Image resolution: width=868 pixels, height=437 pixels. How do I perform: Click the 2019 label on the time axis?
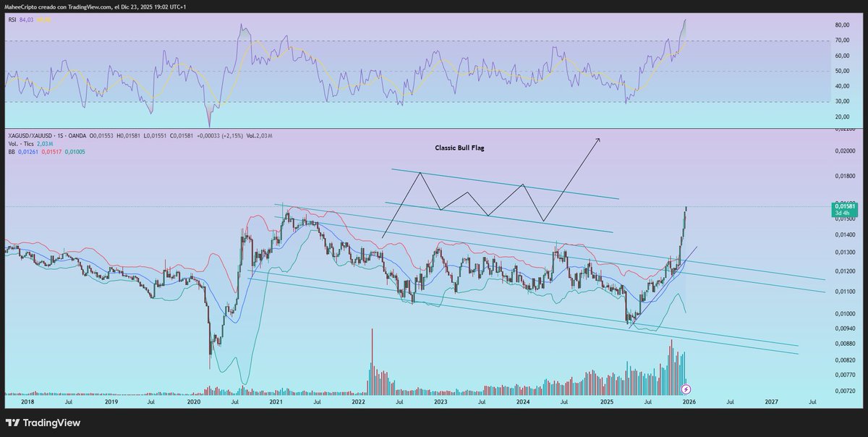(x=111, y=402)
